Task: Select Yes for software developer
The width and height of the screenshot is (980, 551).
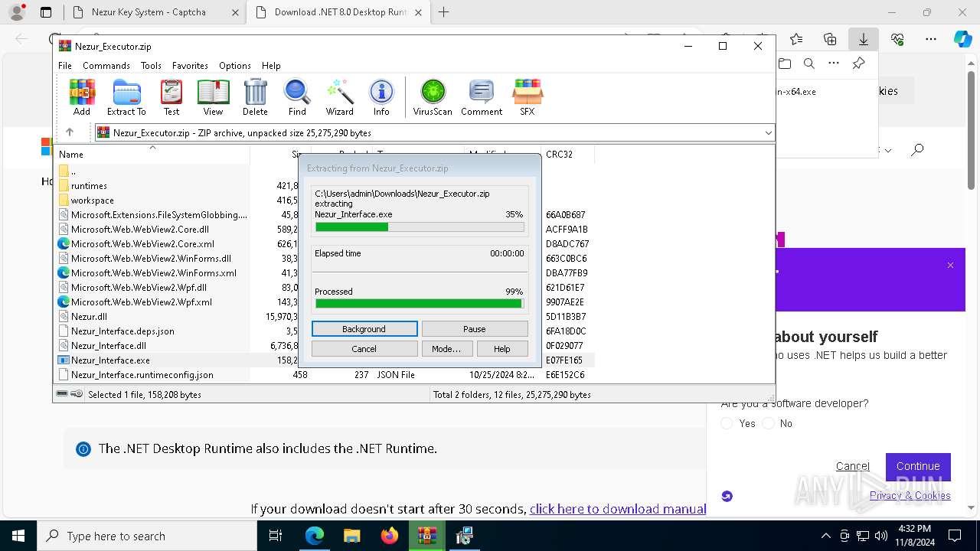Action: pos(727,423)
